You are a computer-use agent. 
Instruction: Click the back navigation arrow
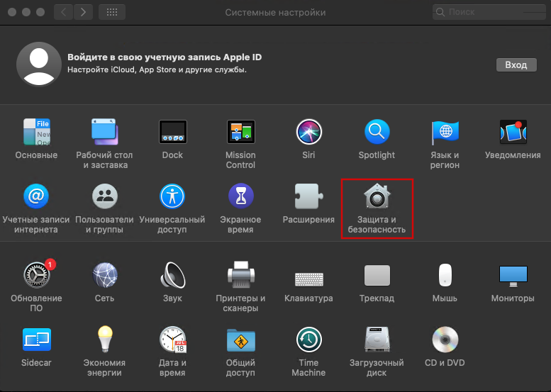click(64, 12)
